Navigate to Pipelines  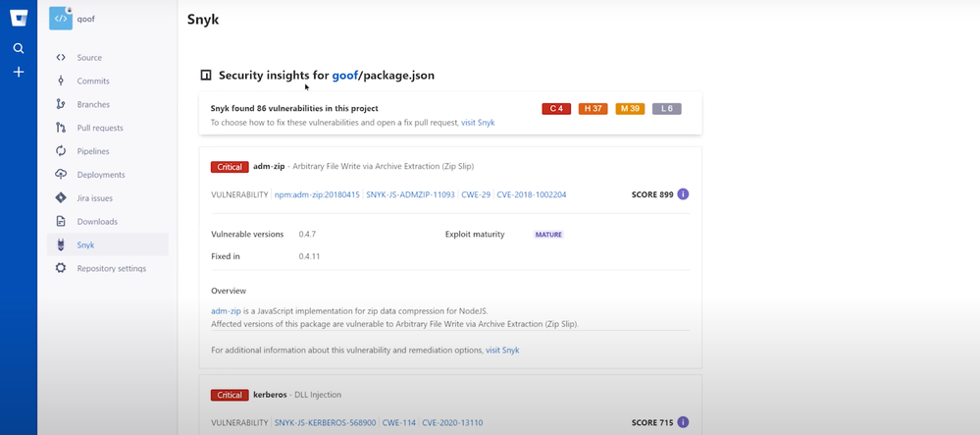[x=93, y=151]
